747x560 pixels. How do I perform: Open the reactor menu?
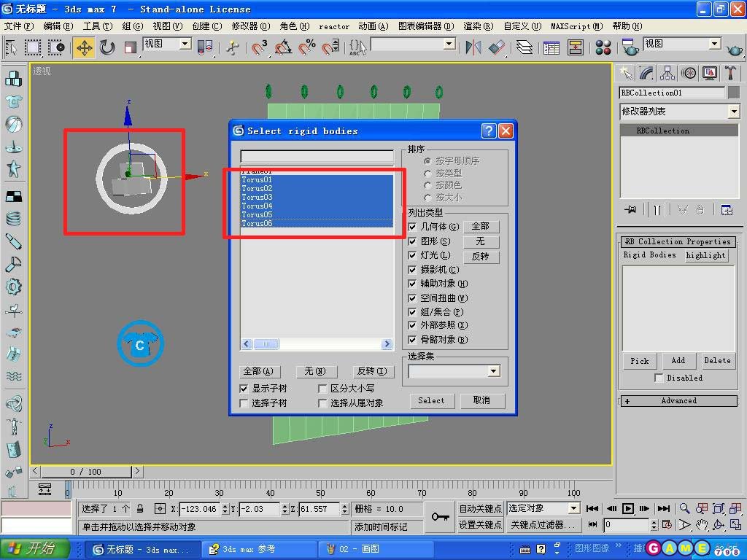tap(334, 26)
